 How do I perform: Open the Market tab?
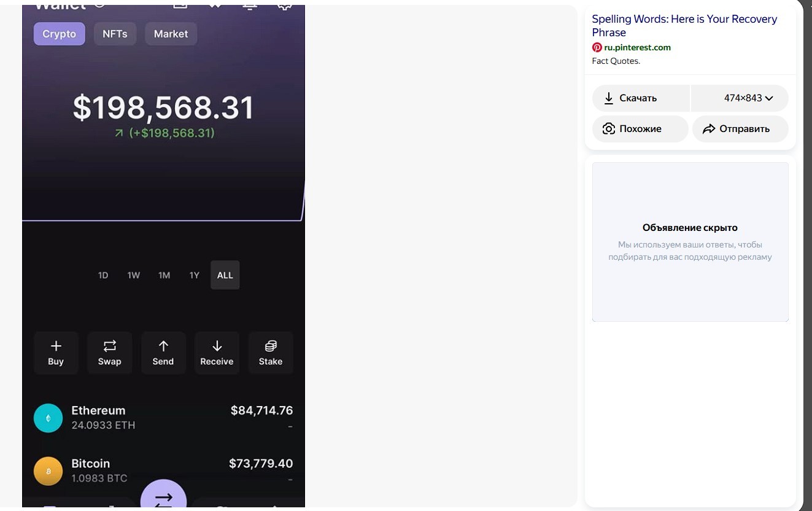(171, 34)
